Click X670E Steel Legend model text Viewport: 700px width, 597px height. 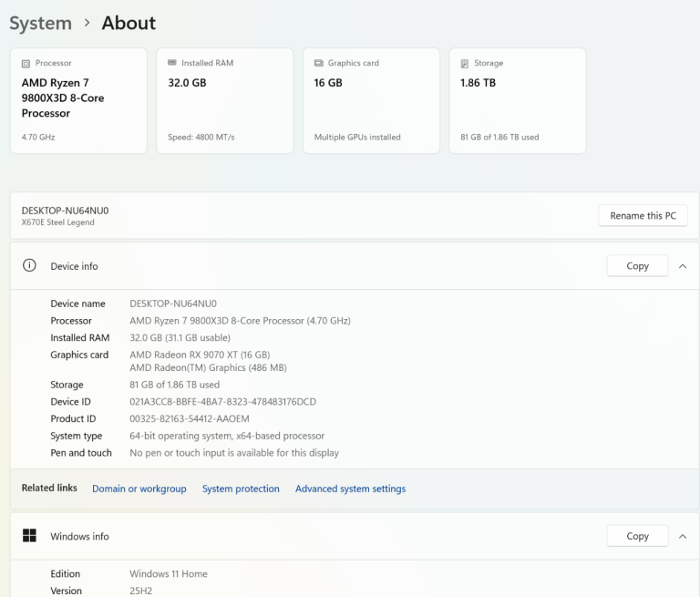[58, 222]
